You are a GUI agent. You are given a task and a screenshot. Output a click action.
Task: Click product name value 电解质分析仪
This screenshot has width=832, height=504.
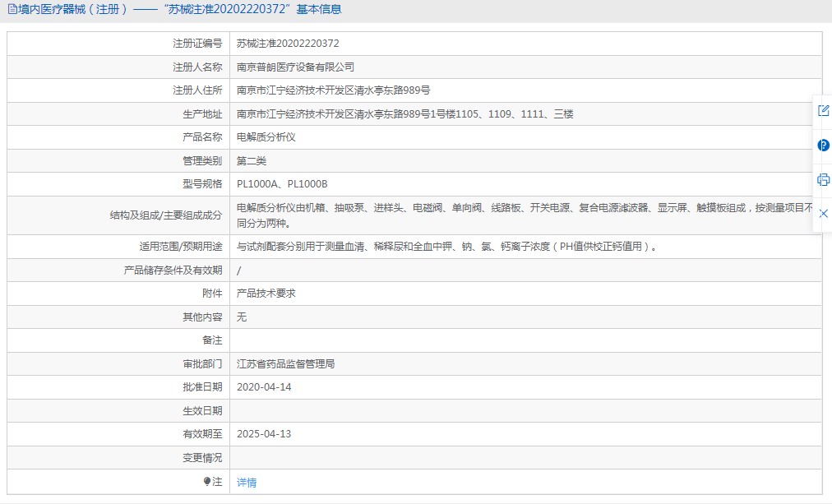pos(266,137)
